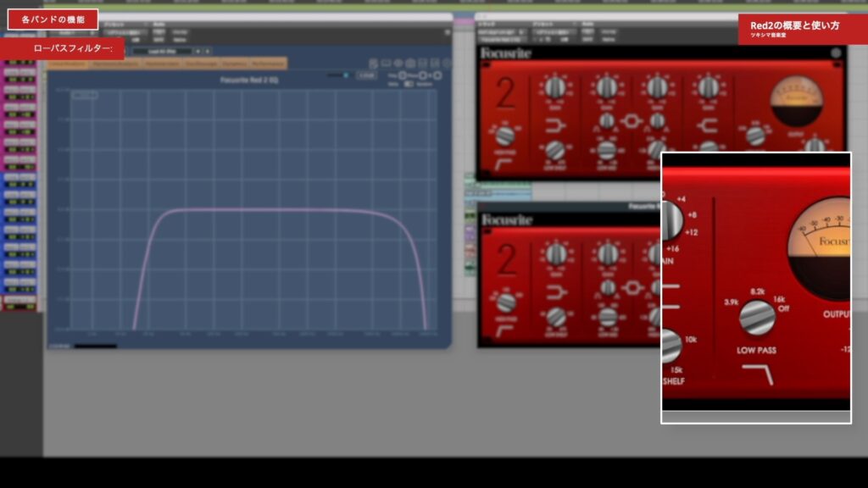Click the Focusrite logo in lower plugin window
The image size is (868, 488).
[x=507, y=219]
